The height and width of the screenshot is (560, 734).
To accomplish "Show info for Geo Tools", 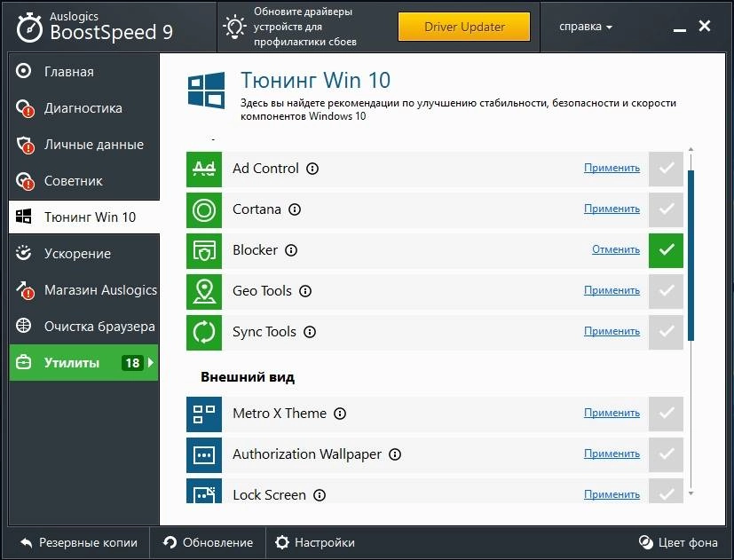I will pyautogui.click(x=305, y=291).
